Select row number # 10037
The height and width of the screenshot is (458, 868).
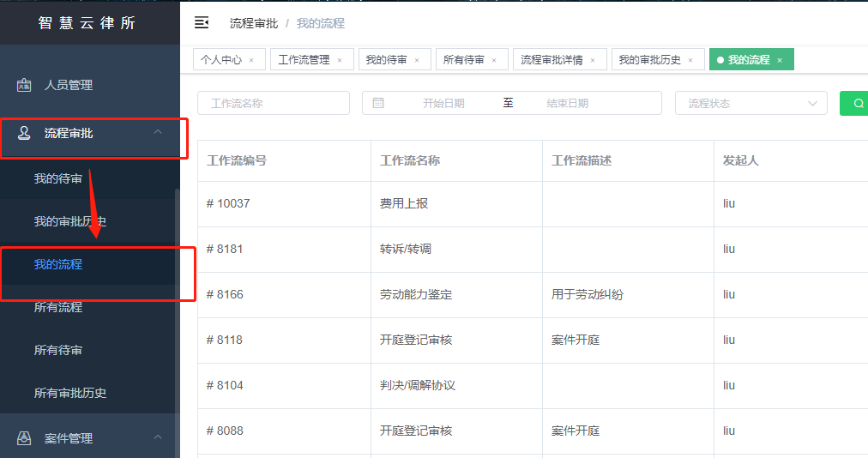pyautogui.click(x=228, y=203)
